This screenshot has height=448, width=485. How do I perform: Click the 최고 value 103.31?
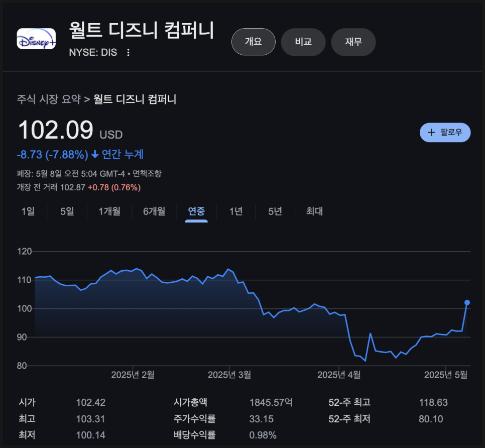pos(91,419)
